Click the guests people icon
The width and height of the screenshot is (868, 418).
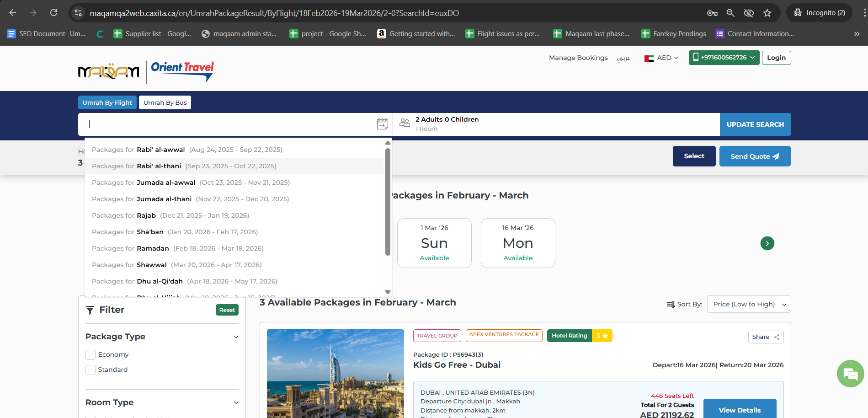click(x=405, y=123)
